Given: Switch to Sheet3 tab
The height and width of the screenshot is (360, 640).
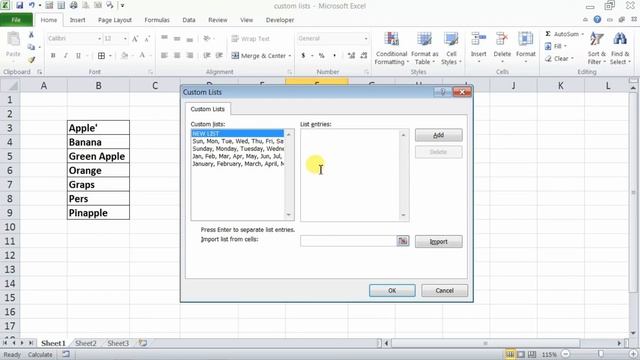Looking at the screenshot, I should pos(118,343).
